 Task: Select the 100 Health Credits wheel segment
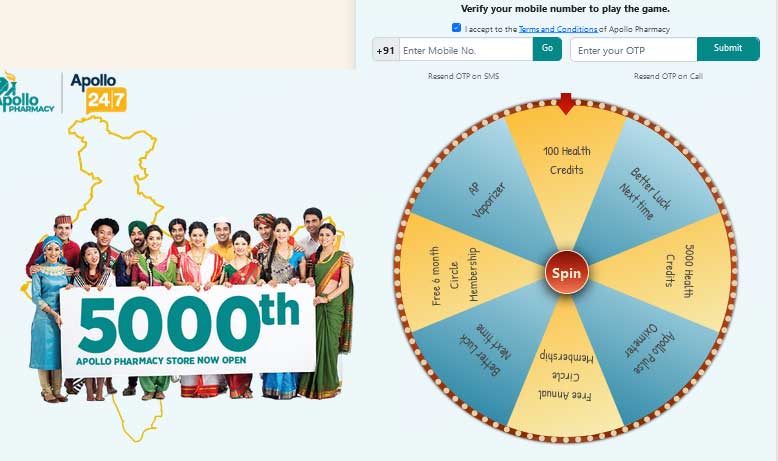point(566,161)
